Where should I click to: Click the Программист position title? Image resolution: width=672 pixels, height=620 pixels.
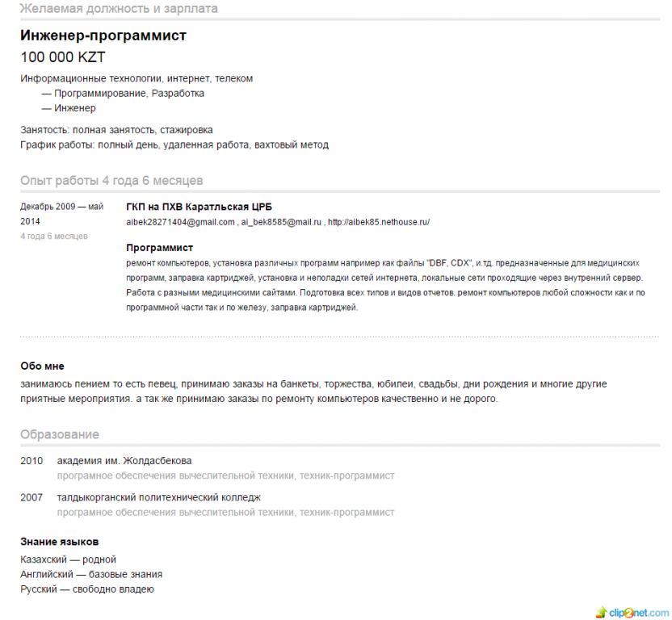[159, 248]
